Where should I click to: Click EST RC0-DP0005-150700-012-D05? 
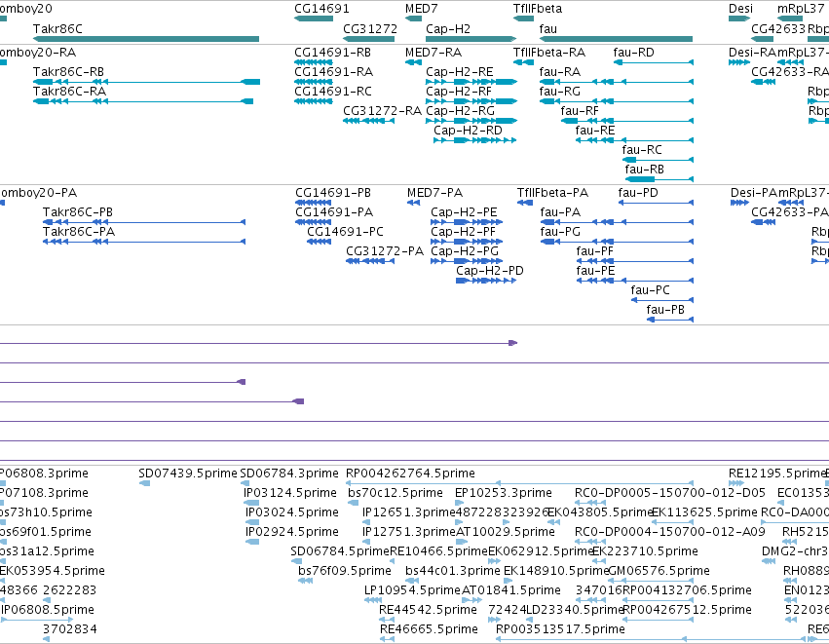tap(670, 493)
